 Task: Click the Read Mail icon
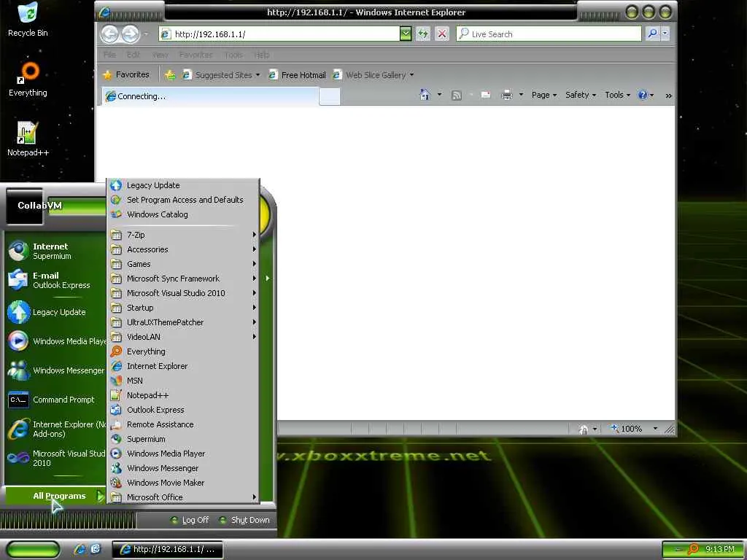[486, 95]
